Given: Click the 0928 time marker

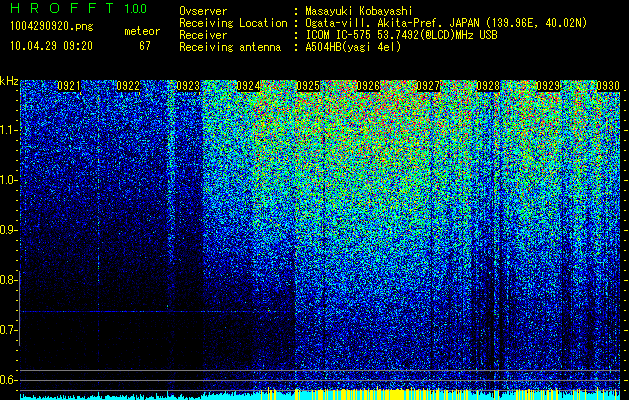Looking at the screenshot, I should 488,86.
